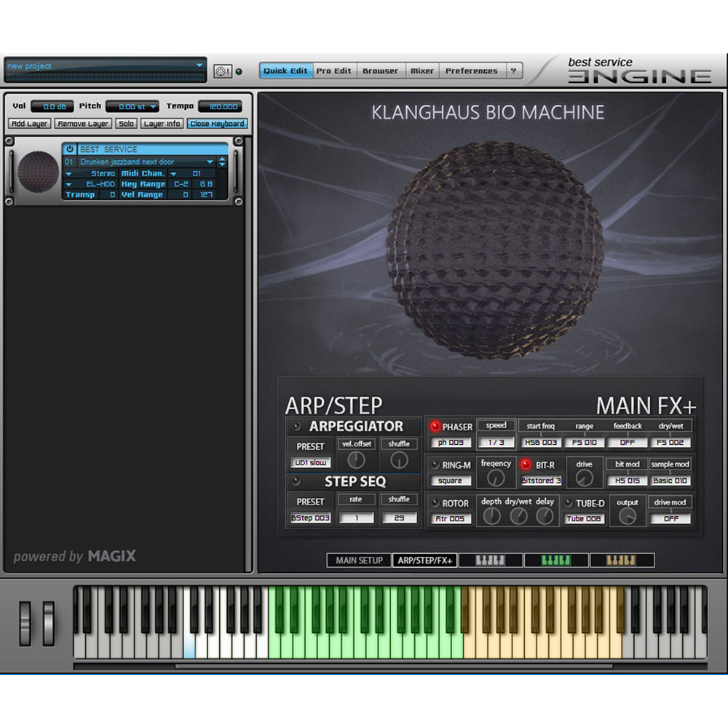
Task: Click the arpeggiator vel.offset knob
Action: 356,460
